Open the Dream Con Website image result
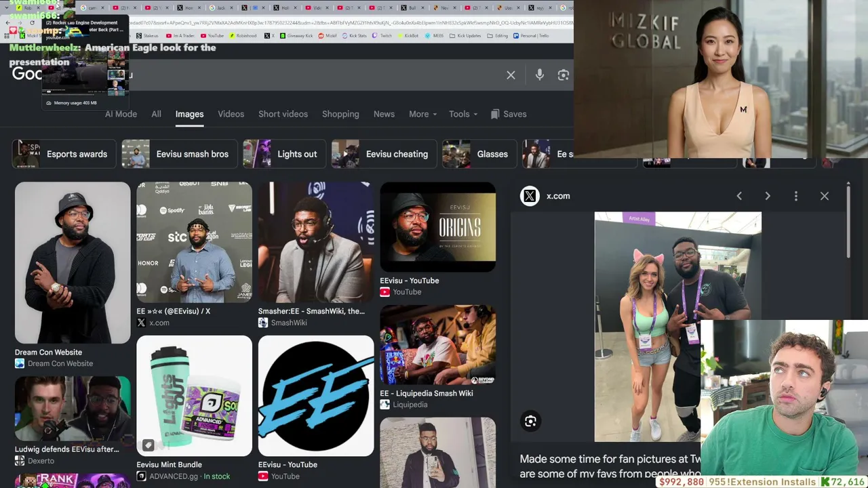Image resolution: width=868 pixels, height=488 pixels. [73, 262]
